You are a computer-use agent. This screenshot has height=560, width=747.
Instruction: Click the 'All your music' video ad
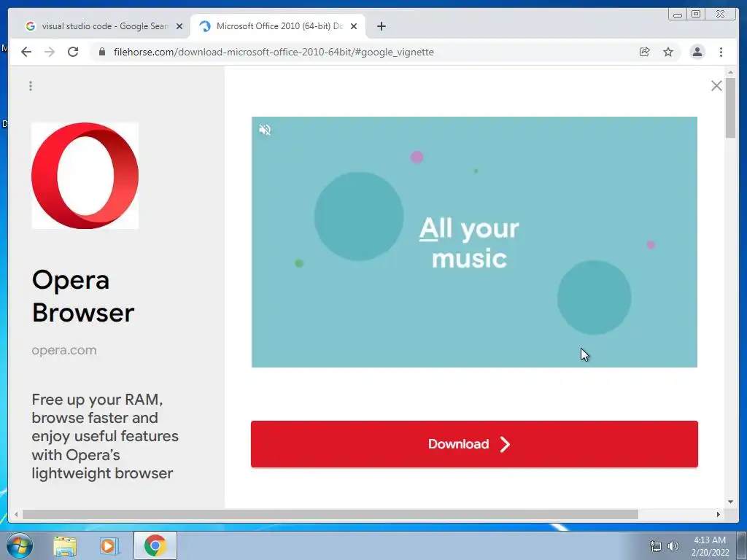tap(474, 242)
